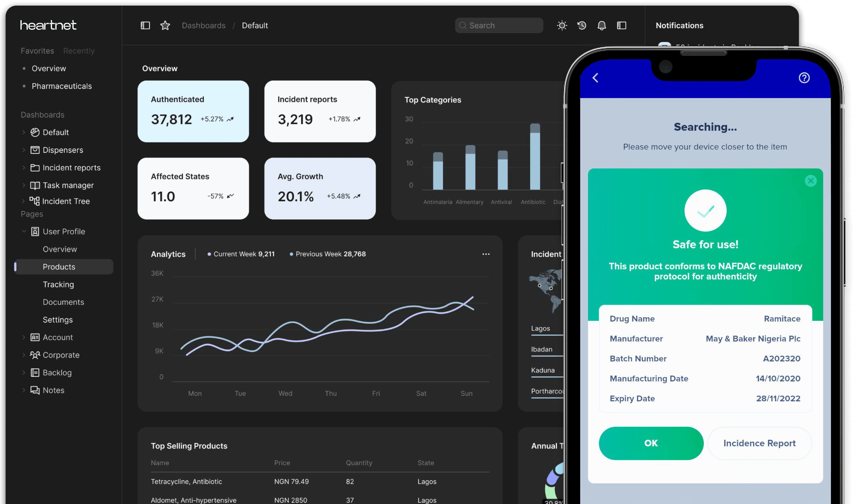Screen dimensions: 856x504
Task: Tap the back arrow on the phone
Action: point(595,78)
